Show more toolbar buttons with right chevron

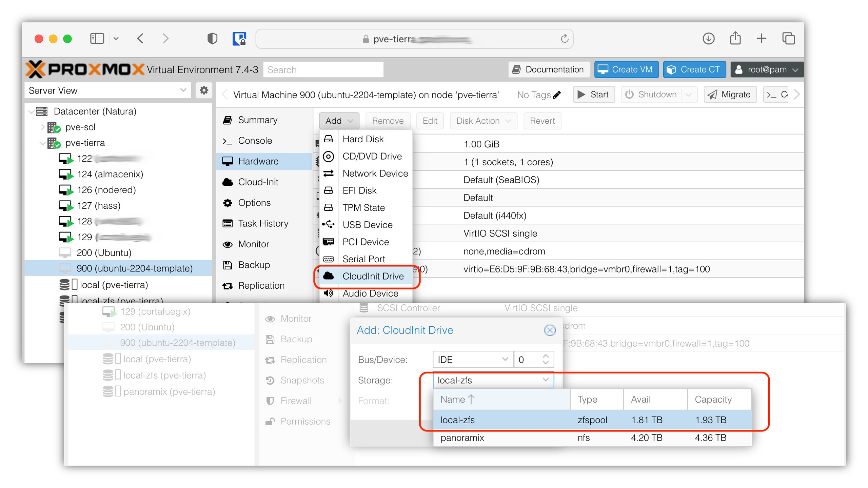pos(796,95)
